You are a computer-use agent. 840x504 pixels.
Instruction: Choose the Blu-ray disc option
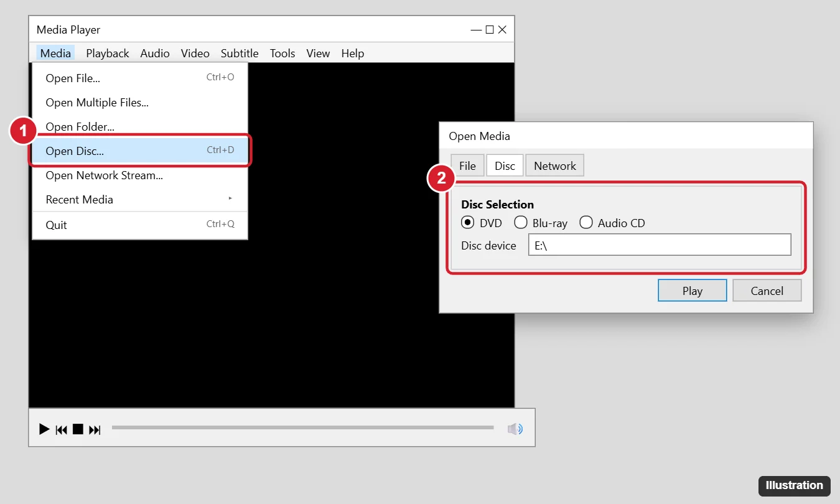520,222
